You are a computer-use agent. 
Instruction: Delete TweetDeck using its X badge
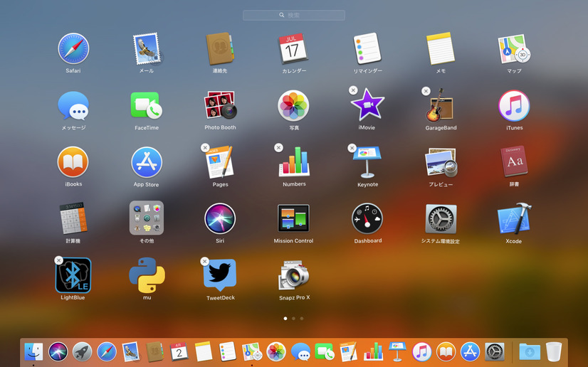tap(204, 261)
